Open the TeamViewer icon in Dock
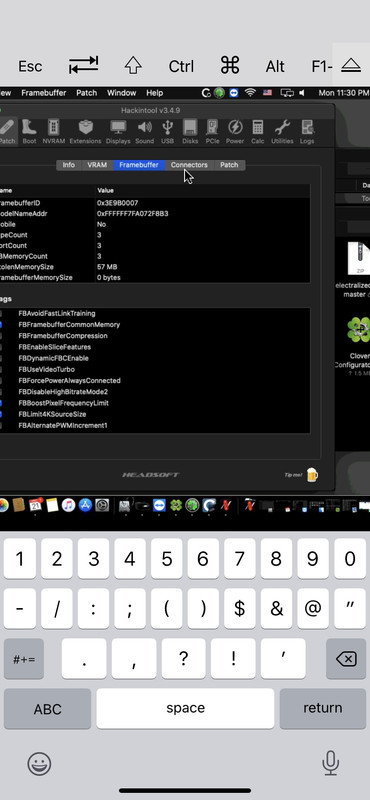Screen dimensions: 370x800 [160, 505]
